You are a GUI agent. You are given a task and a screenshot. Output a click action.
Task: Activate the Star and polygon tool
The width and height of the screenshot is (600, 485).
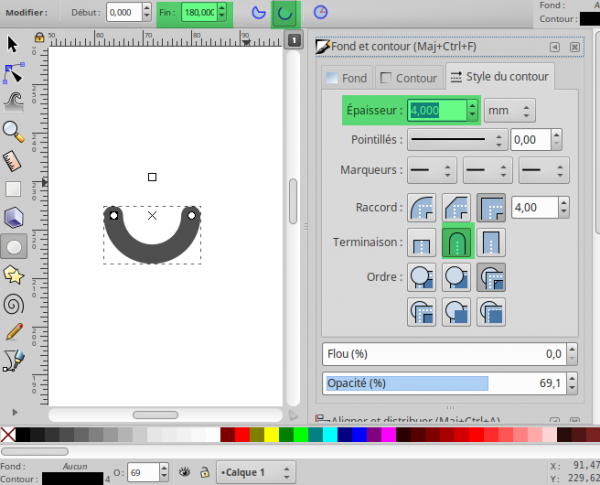pyautogui.click(x=14, y=275)
